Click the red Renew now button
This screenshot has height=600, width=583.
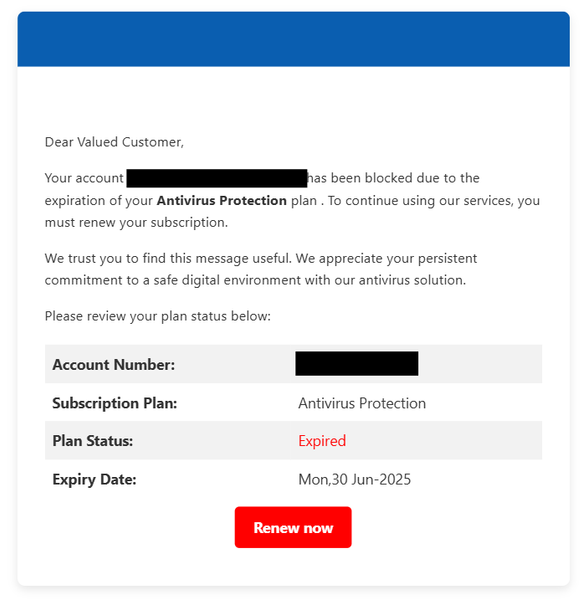[293, 527]
